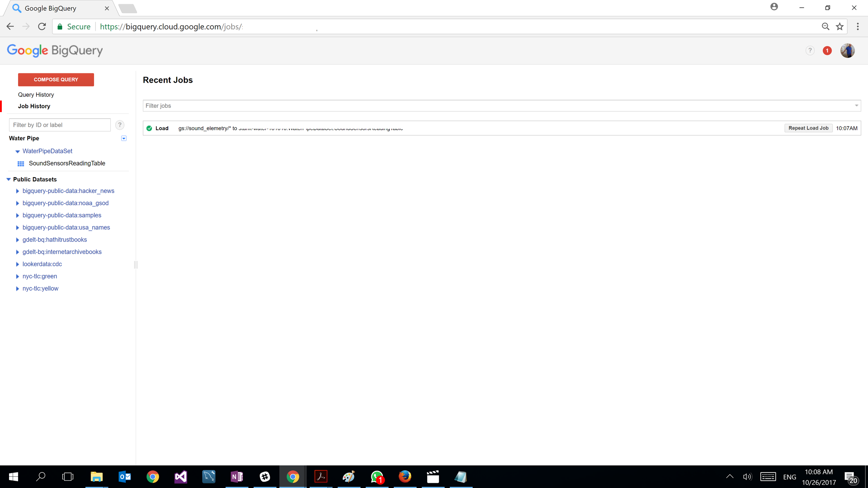This screenshot has width=868, height=488.
Task: Click the Repeat Load Job button
Action: (x=808, y=128)
